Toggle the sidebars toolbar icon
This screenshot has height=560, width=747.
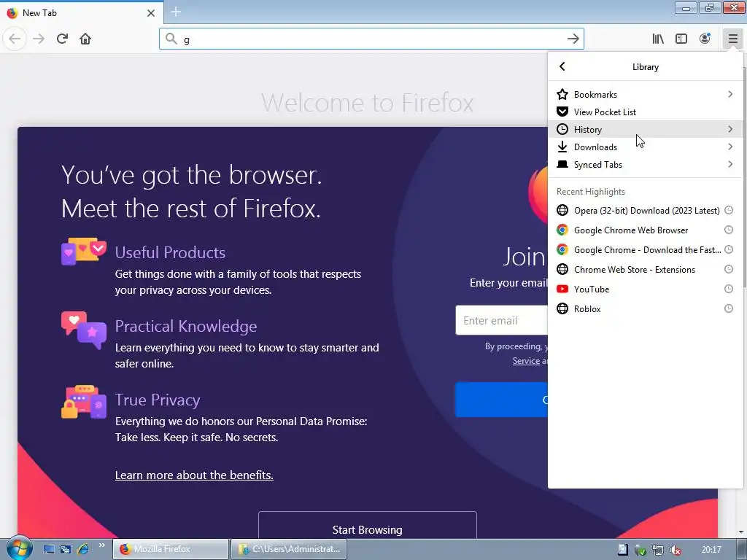click(x=681, y=39)
